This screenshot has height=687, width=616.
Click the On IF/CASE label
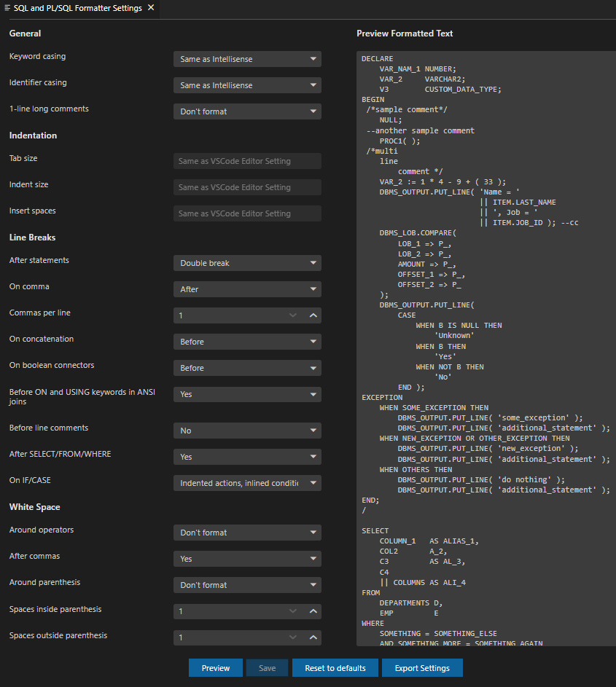tap(30, 480)
